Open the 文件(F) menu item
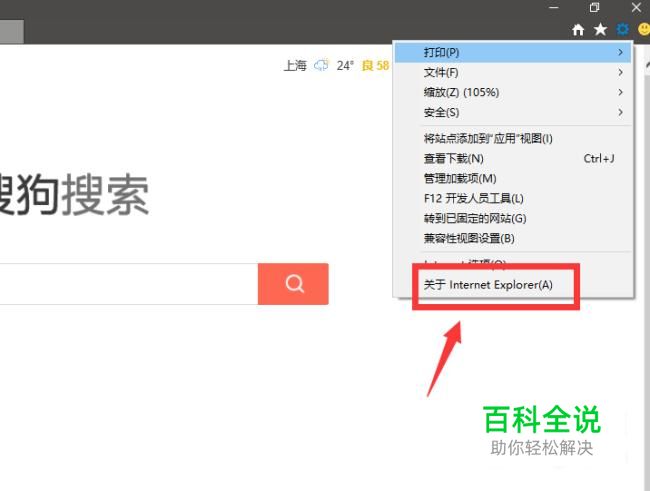 click(x=513, y=72)
